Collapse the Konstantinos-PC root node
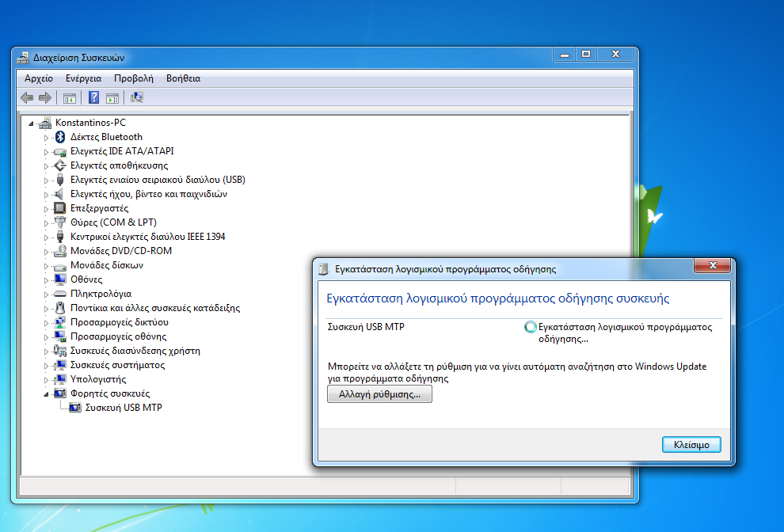This screenshot has height=532, width=784. click(x=31, y=123)
